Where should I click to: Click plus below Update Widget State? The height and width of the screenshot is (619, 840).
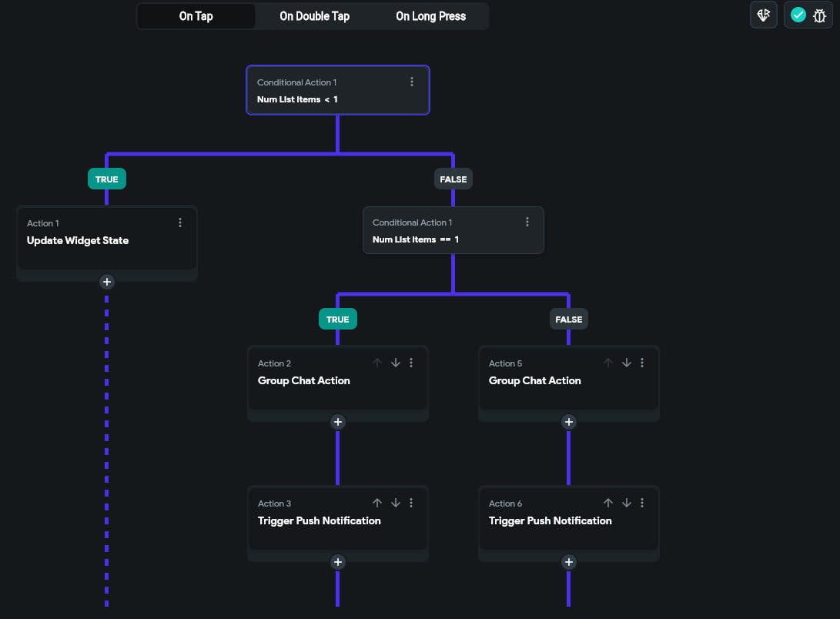[x=107, y=282]
